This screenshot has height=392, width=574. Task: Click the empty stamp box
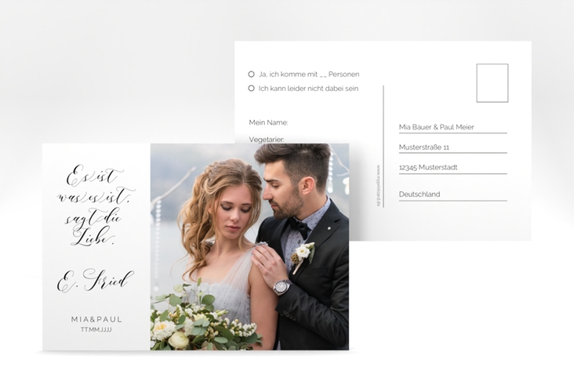[x=492, y=83]
